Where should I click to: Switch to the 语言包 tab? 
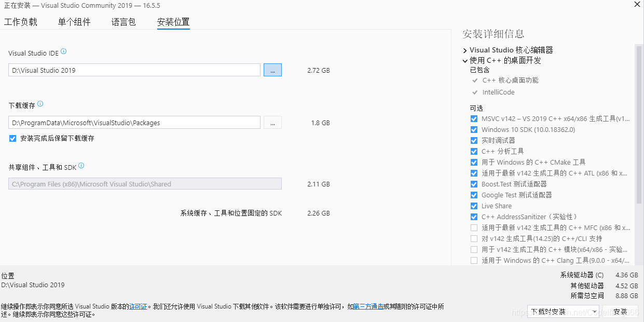pos(124,22)
